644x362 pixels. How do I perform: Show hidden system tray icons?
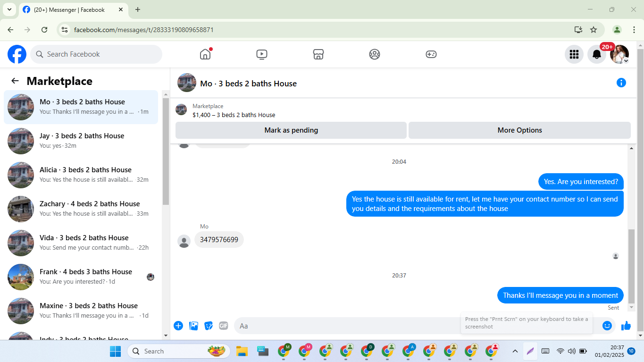[x=515, y=351]
